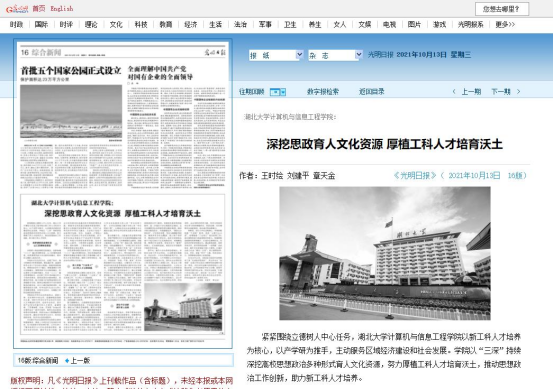Screen dimensions: 553x390
Task: Open the 国际 menu item
Action: (41, 24)
